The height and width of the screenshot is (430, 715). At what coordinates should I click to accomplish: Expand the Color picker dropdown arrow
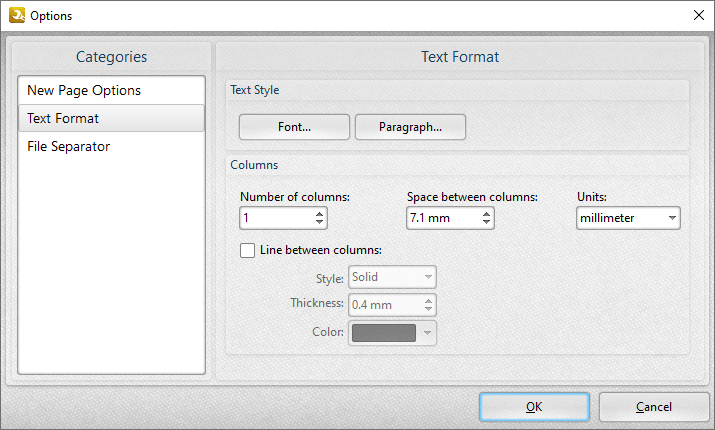(427, 333)
